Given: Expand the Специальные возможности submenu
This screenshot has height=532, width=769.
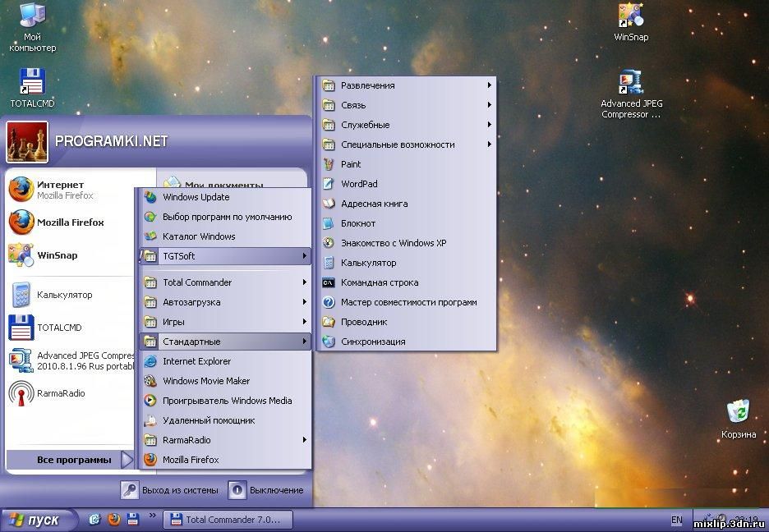Looking at the screenshot, I should coord(407,144).
